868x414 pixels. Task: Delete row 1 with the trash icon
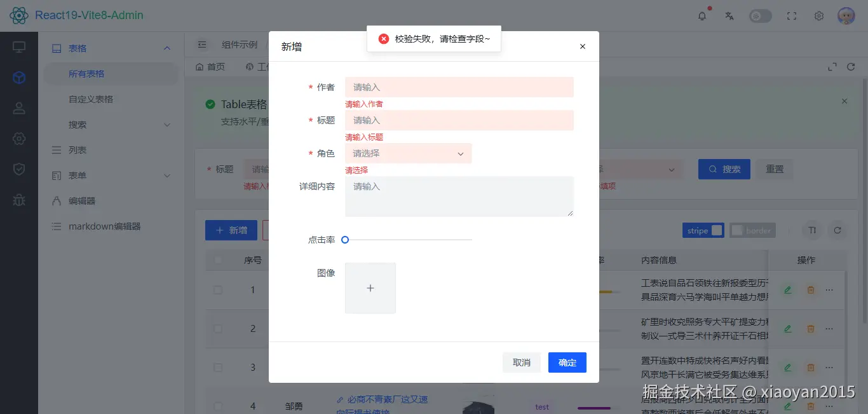(811, 290)
